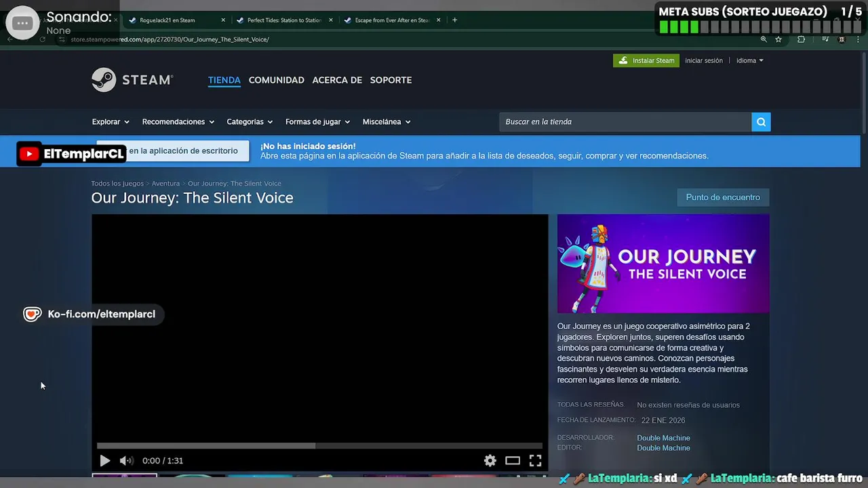Switch to Escape from Ever After tab
The height and width of the screenshot is (488, 868).
point(392,20)
